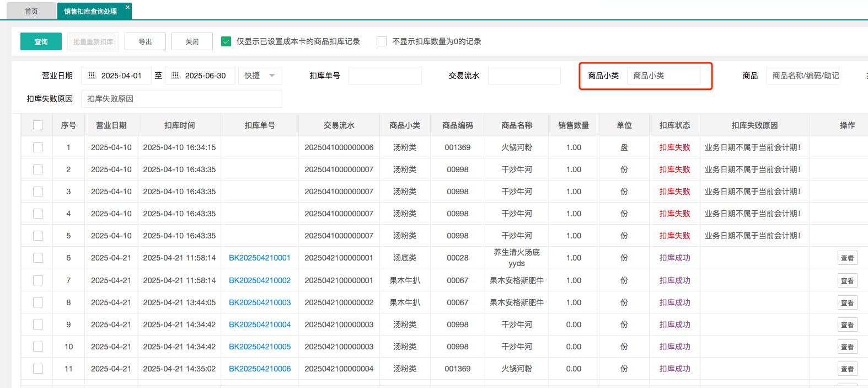Image resolution: width=868 pixels, height=388 pixels.
Task: Enable 不显示扣库数量为0的记录 checkbox
Action: pyautogui.click(x=382, y=41)
